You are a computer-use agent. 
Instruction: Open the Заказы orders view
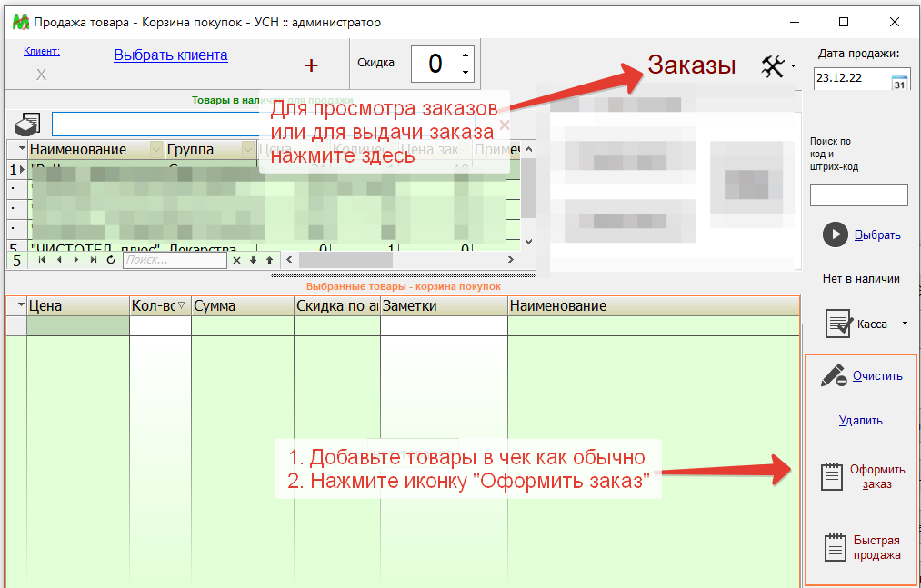click(691, 65)
